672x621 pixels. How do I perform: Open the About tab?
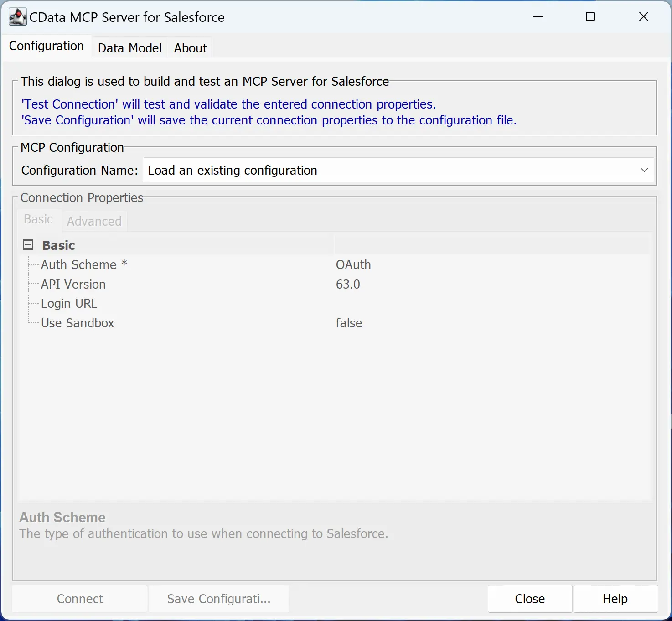(x=190, y=47)
